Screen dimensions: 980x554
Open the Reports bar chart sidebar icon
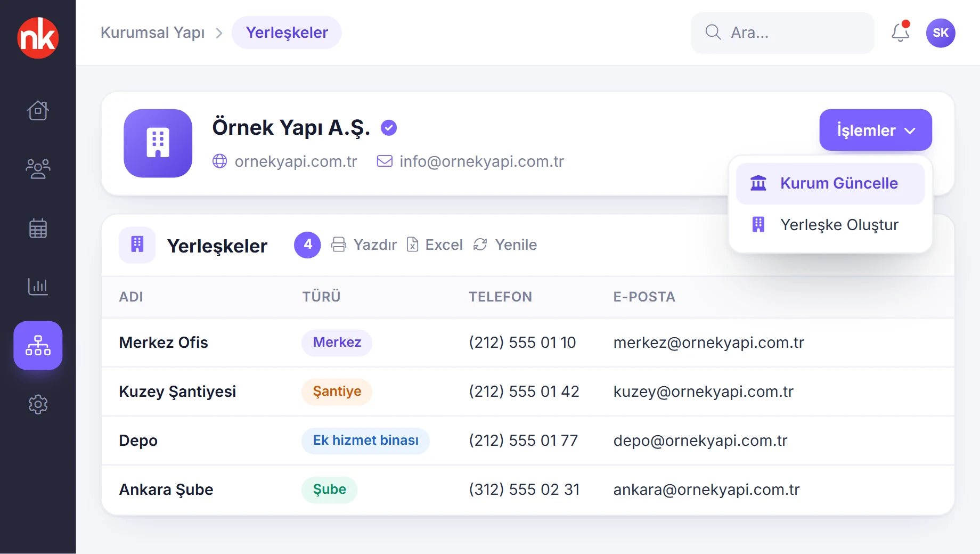[x=38, y=287]
